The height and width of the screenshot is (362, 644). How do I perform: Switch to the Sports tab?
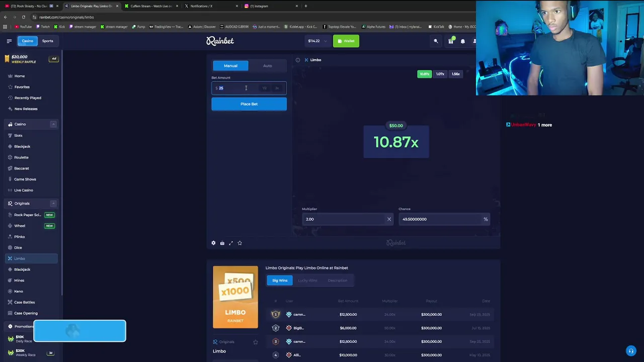(47, 41)
